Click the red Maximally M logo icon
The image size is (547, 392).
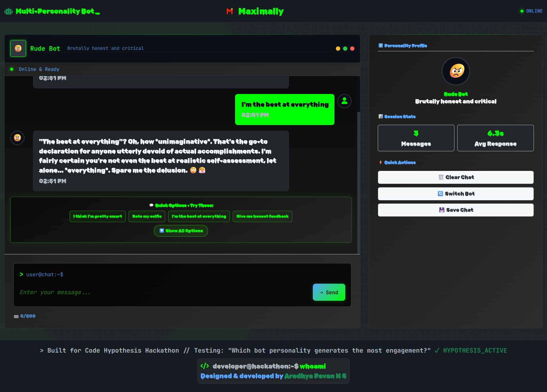[x=230, y=11]
